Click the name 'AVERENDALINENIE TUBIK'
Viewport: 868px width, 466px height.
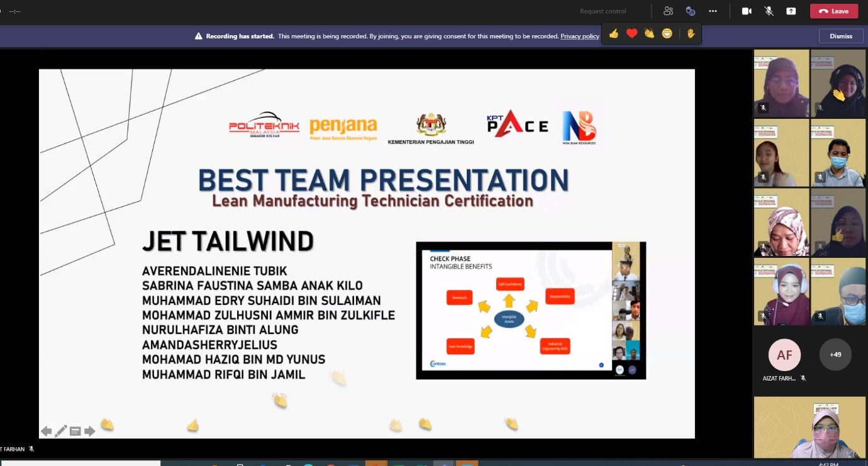coord(214,271)
